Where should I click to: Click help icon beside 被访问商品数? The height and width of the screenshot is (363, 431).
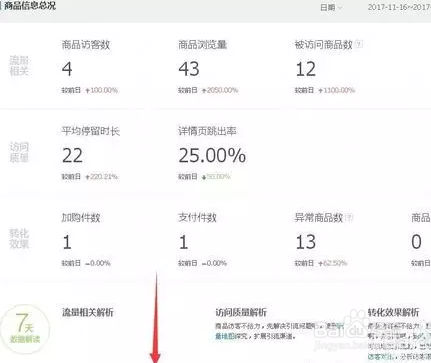coord(359,44)
